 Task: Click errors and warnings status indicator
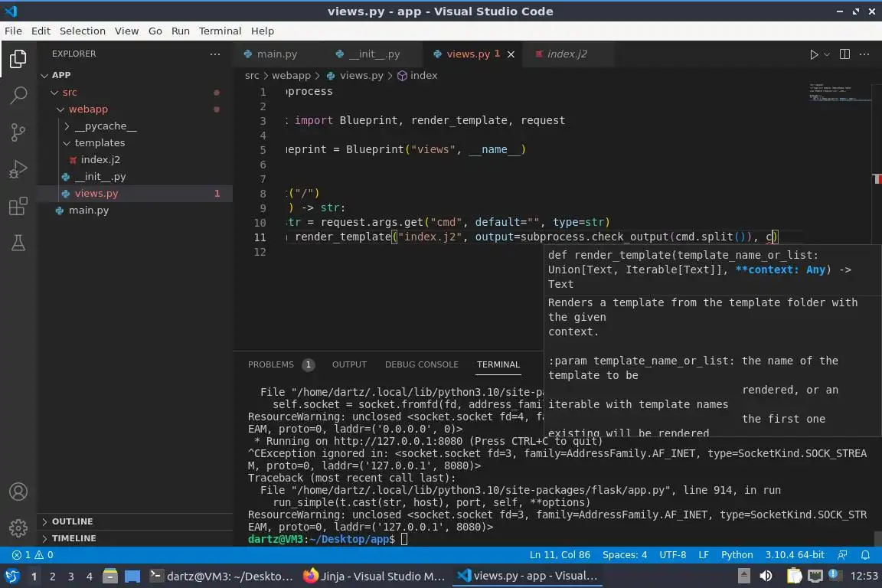pos(33,555)
